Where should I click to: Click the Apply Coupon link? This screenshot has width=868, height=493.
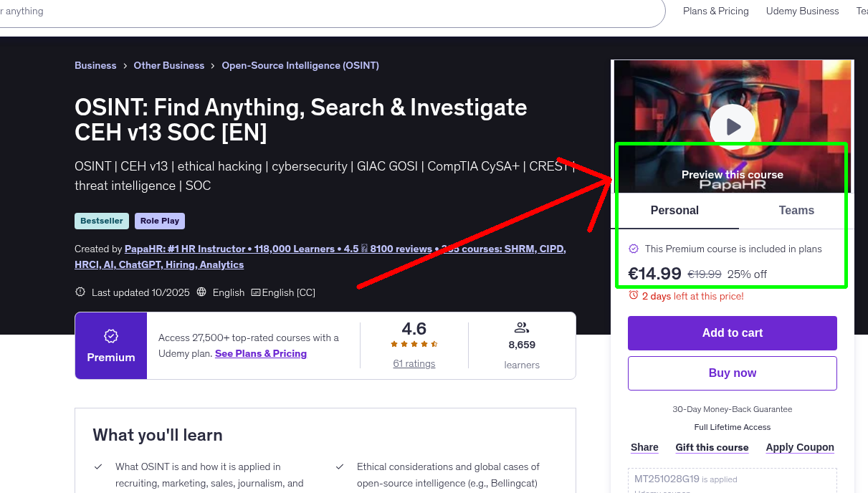coord(800,447)
